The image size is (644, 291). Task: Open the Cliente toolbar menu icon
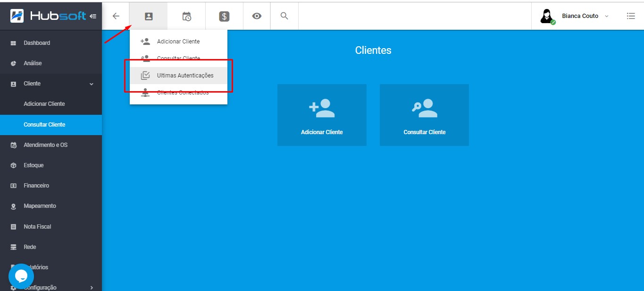149,16
